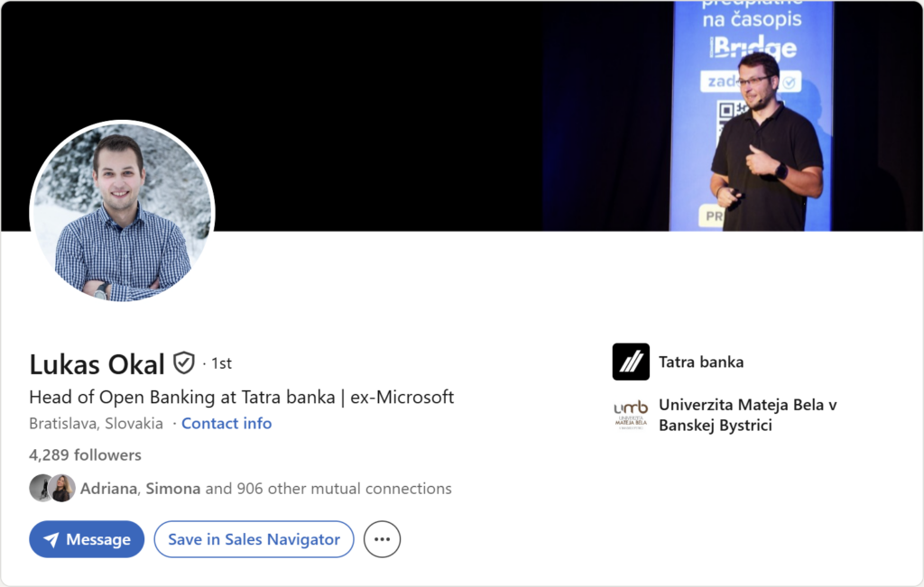Open Univerzita Mateja Bela v Banskej Bystrici link
Image resolution: width=924 pixels, height=587 pixels.
(747, 415)
